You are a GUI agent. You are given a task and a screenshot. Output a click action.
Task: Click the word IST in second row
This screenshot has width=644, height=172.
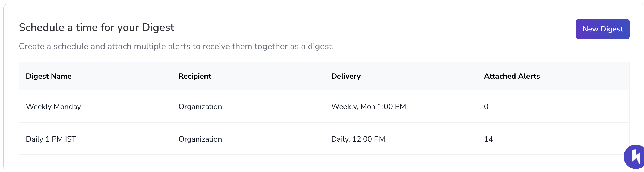point(70,139)
